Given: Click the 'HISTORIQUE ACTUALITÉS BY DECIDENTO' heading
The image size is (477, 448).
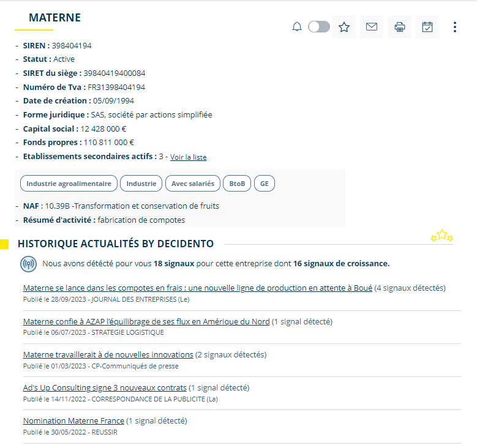Looking at the screenshot, I should click(116, 244).
